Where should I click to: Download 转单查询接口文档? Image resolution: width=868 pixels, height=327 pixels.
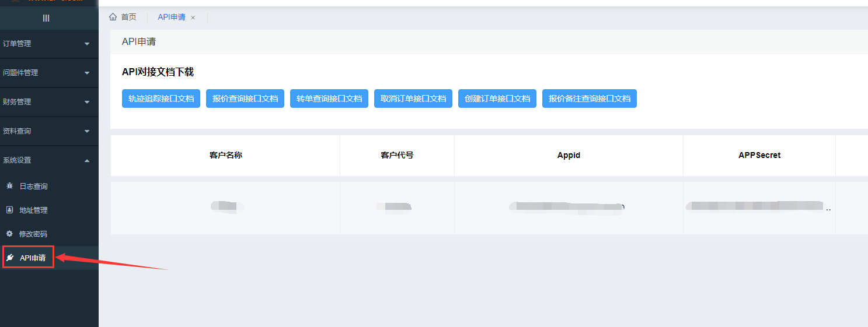pos(329,99)
